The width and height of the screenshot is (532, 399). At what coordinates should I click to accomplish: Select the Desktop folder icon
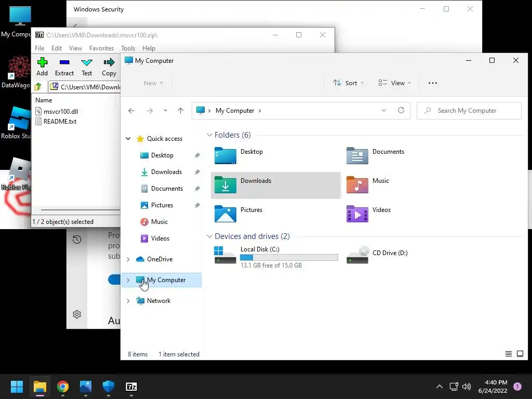(225, 156)
